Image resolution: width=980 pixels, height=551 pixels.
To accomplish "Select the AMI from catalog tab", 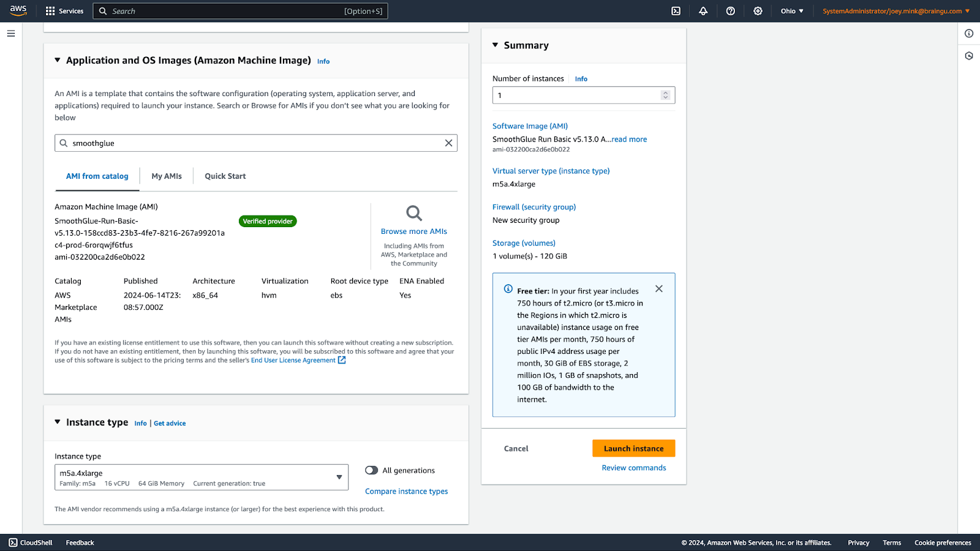I will pos(97,176).
